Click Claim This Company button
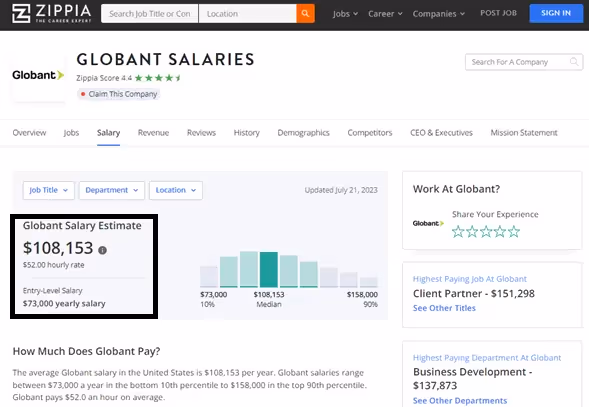Viewport: 589px width, 407px height. 119,94
